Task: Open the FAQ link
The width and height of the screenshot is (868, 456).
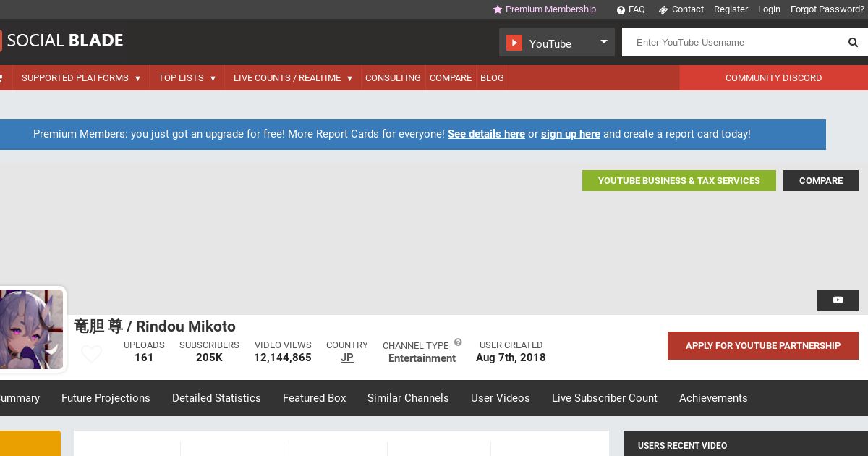Action: pos(637,9)
